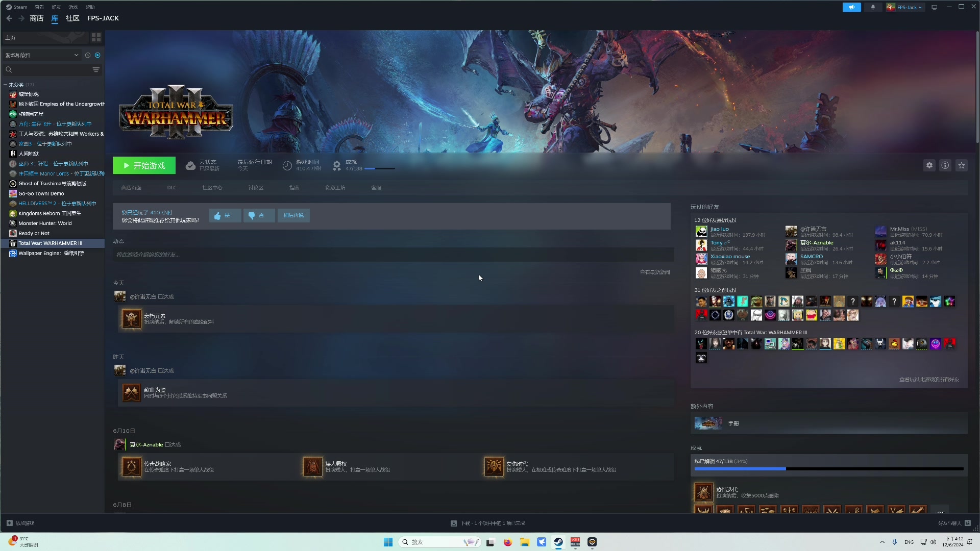Go forward with the right arrow

point(21,18)
